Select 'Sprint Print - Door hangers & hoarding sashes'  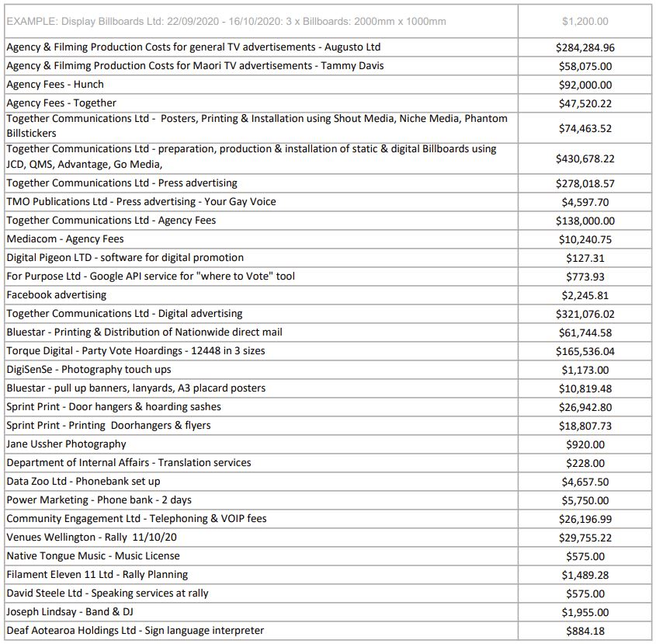[x=114, y=406]
